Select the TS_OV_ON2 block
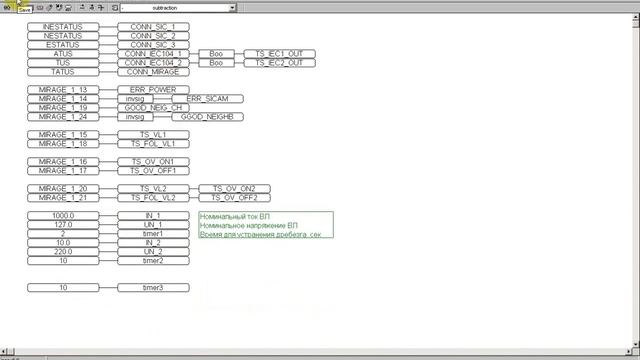This screenshot has height=360, width=640. 234,189
